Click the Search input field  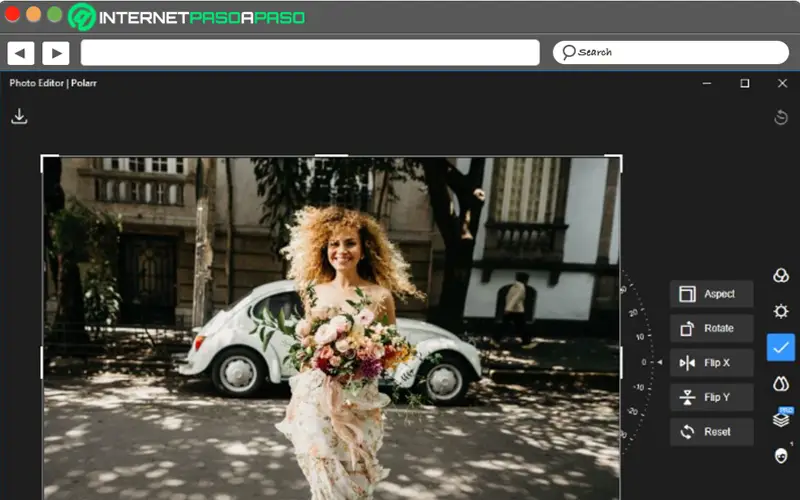pyautogui.click(x=670, y=53)
